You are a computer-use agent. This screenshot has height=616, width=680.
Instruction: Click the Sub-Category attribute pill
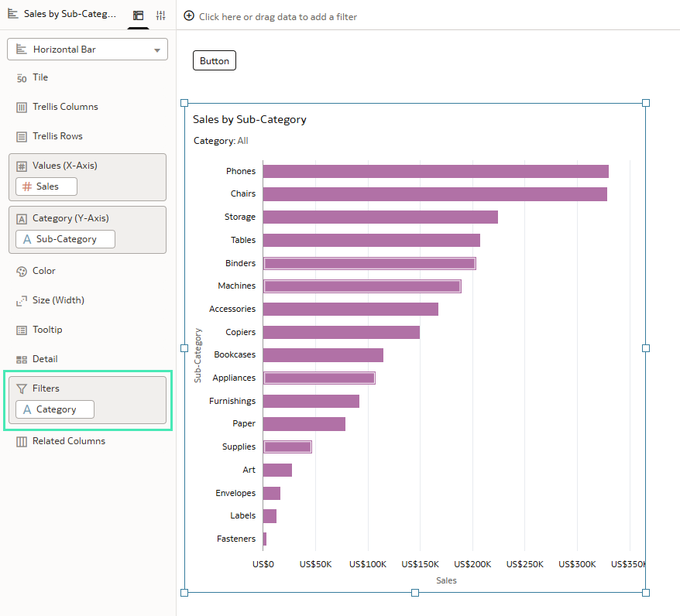65,239
